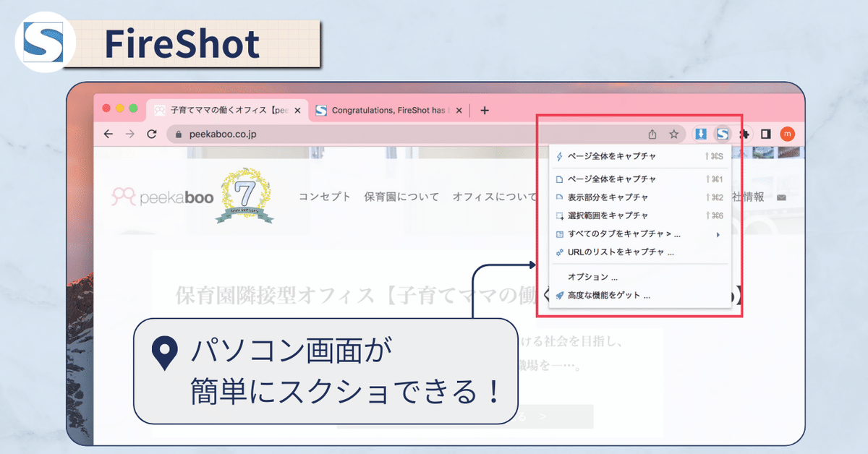This screenshot has width=868, height=454.
Task: Click the forward navigation arrow
Action: [130, 134]
